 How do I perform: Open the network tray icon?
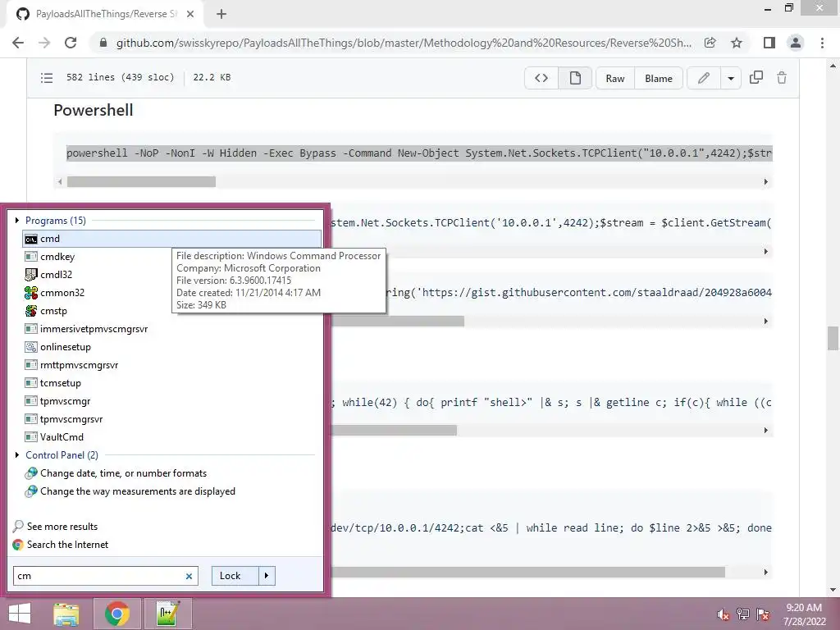pos(743,614)
